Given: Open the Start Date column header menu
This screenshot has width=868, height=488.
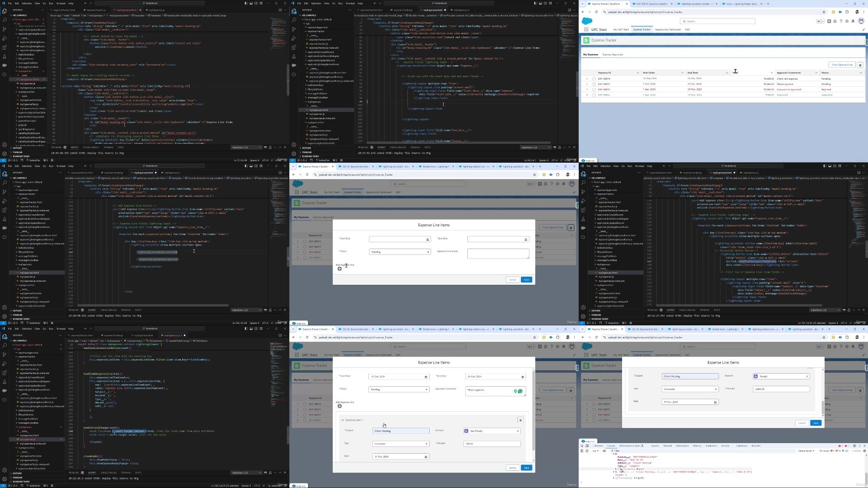Looking at the screenshot, I should pyautogui.click(x=682, y=73).
